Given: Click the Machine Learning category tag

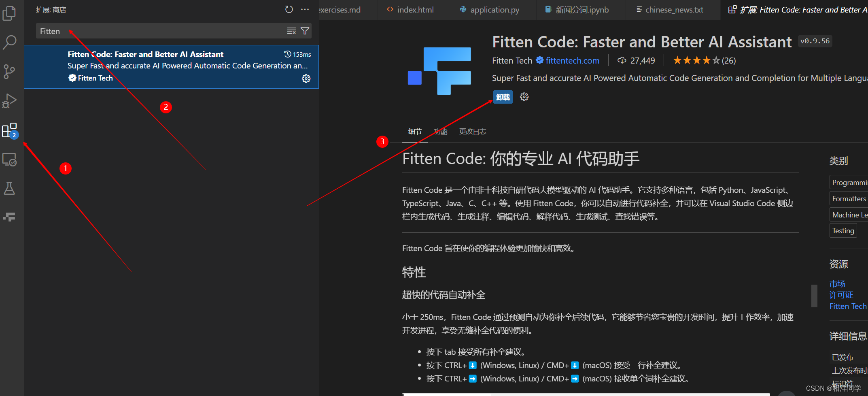Looking at the screenshot, I should point(849,215).
